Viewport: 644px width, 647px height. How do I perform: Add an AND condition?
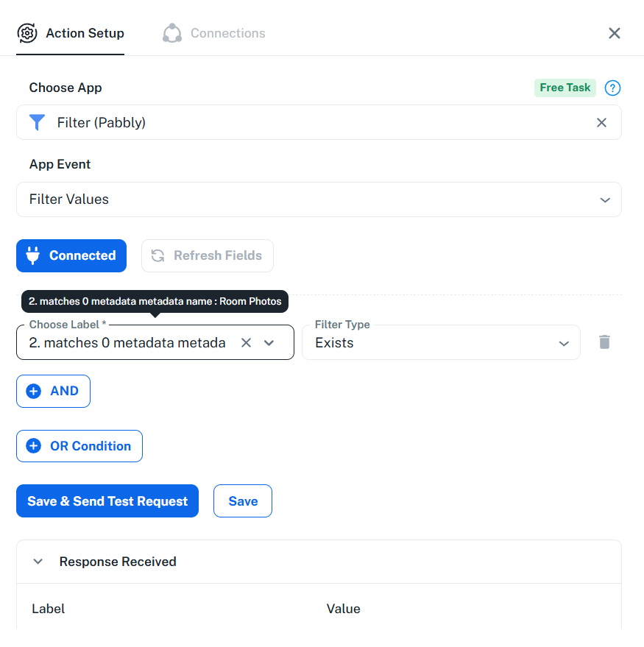[x=53, y=391]
